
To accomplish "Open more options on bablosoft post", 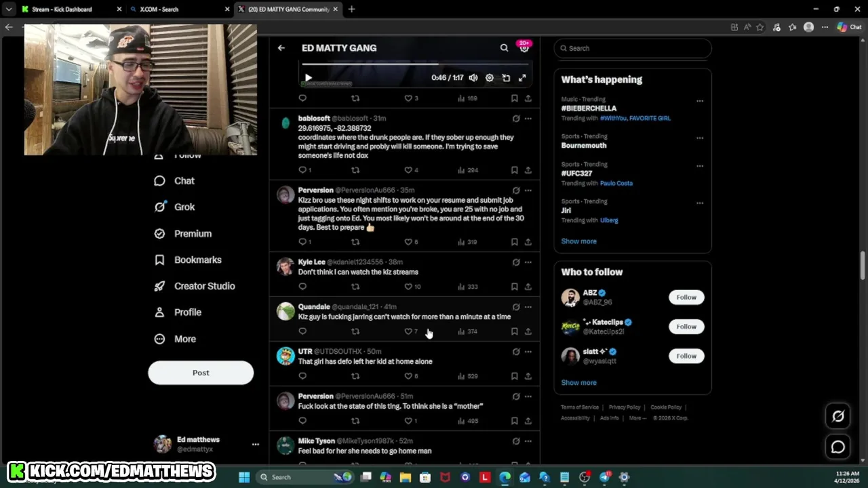I will (x=528, y=119).
